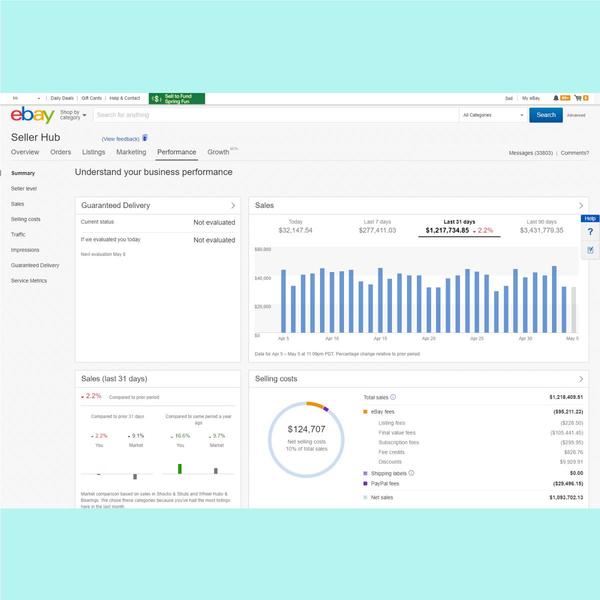Open Impressions in the sidebar
Image resolution: width=600 pixels, height=600 pixels.
(25, 250)
